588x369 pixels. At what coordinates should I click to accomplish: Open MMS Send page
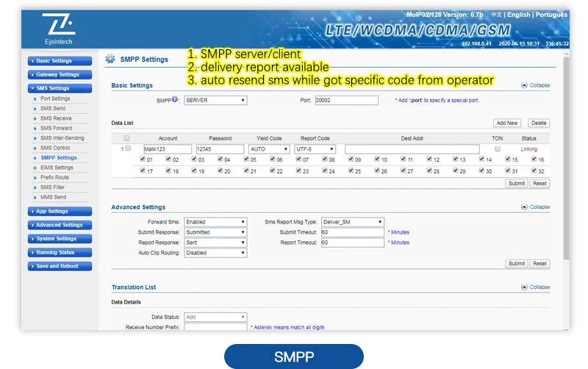[x=53, y=197]
